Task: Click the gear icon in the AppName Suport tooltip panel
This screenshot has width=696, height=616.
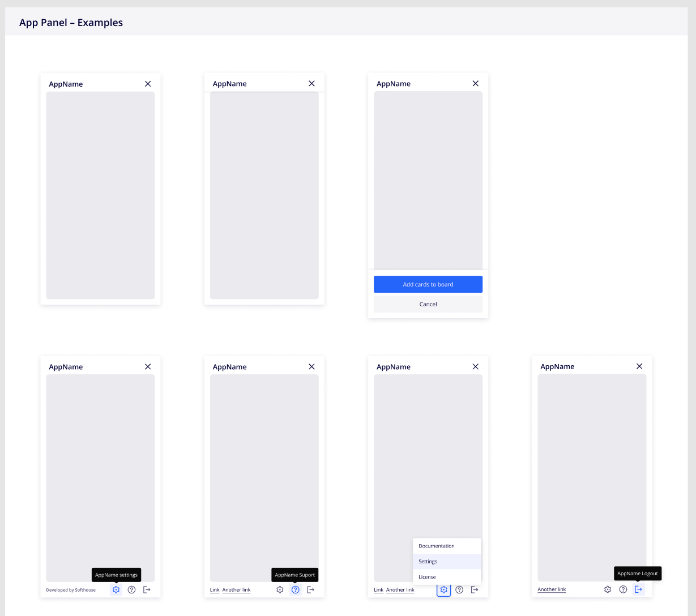Action: coord(280,590)
